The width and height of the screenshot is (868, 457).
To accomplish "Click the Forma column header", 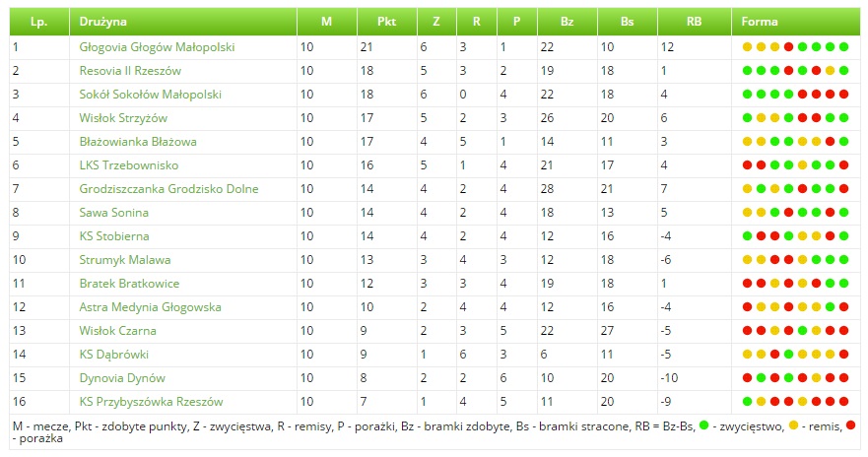I will (x=759, y=21).
